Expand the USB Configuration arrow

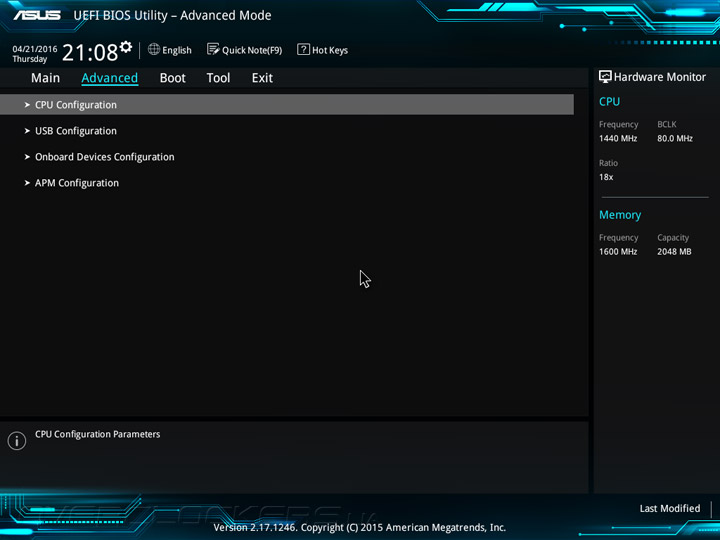[27, 131]
